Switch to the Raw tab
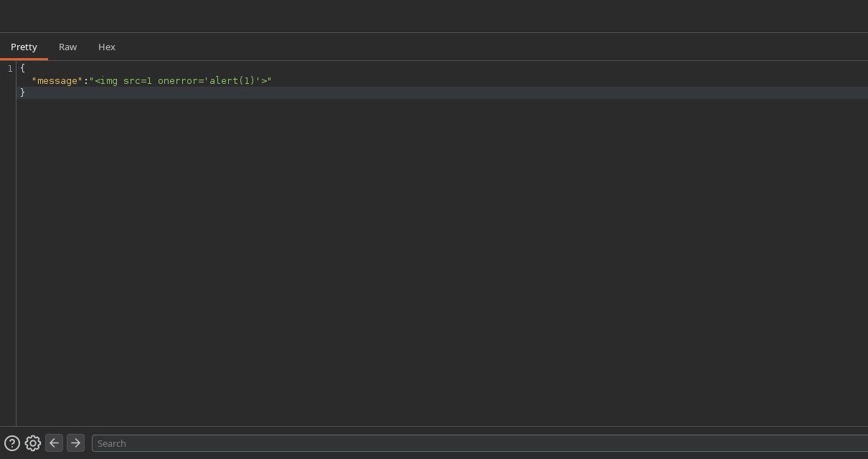The height and width of the screenshot is (459, 868). (67, 47)
